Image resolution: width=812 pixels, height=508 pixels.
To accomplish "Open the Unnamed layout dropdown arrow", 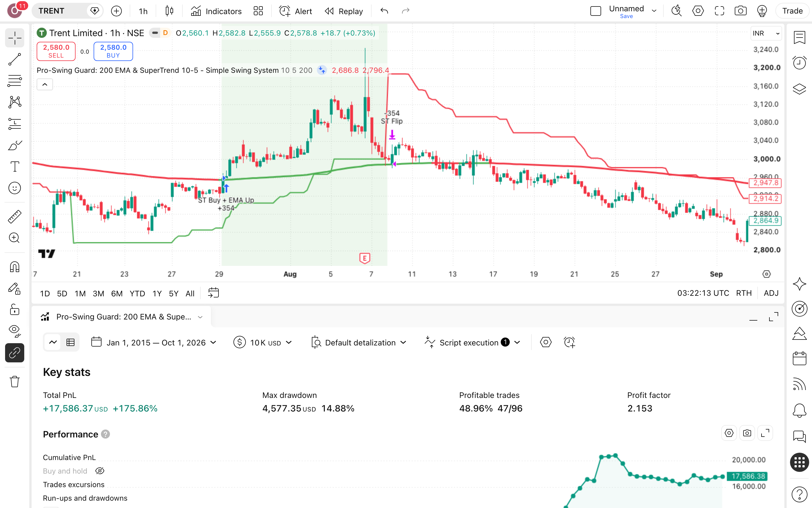I will 654,11.
